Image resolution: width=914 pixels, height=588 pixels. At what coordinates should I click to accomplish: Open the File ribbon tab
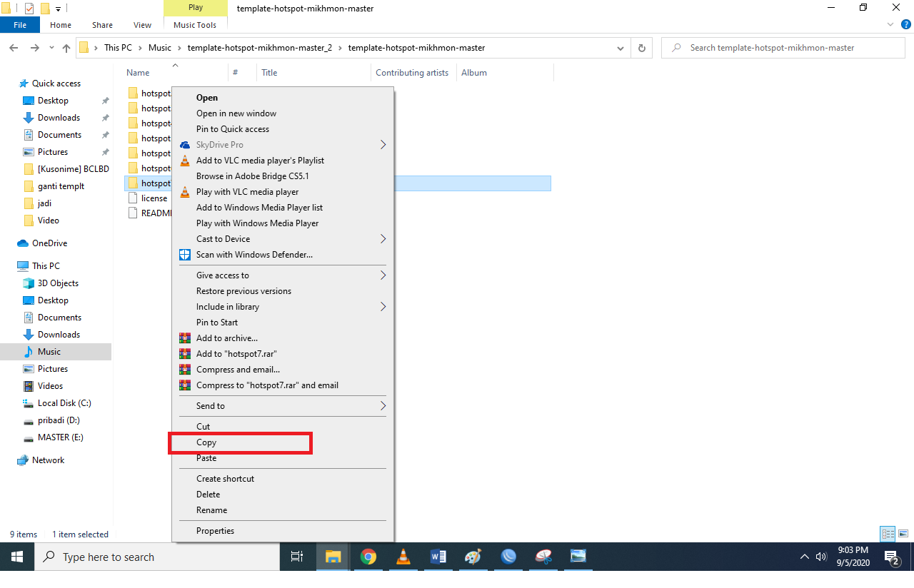coord(20,25)
